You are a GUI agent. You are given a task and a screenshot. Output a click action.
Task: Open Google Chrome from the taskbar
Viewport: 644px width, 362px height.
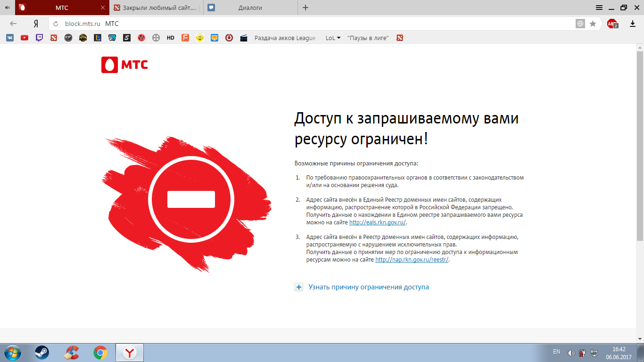100,353
